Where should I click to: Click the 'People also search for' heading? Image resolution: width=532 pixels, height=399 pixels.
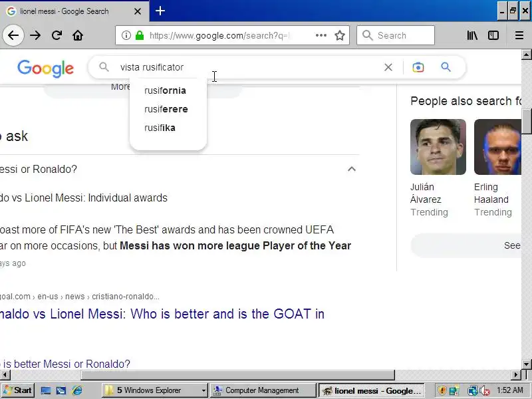point(465,101)
